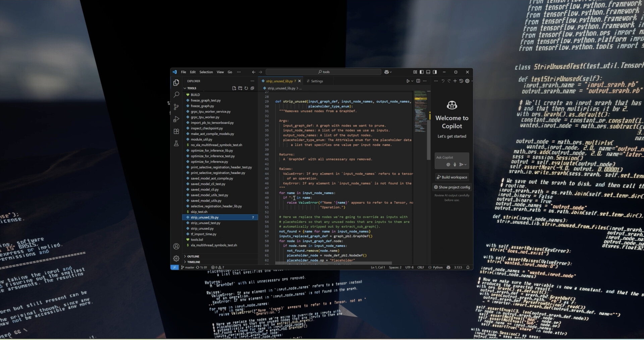644x340 pixels.
Task: Open the Run and Debug view
Action: pos(176,119)
